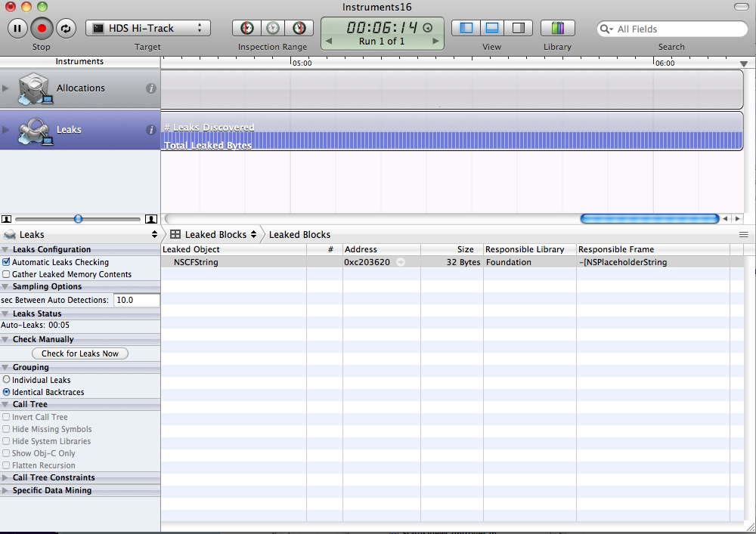Select the NSCFString leaked object row
The width and height of the screenshot is (756, 534).
pos(197,262)
